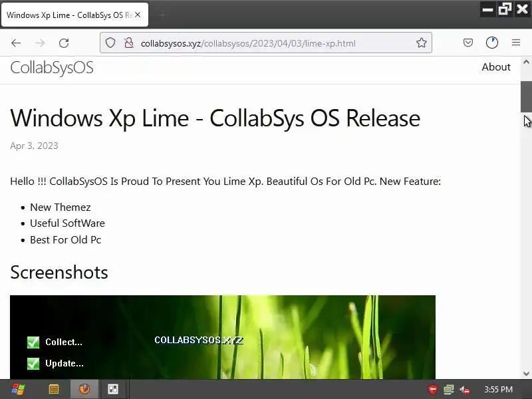Click the window switcher taskbar icon
This screenshot has height=399, width=532.
113,389
